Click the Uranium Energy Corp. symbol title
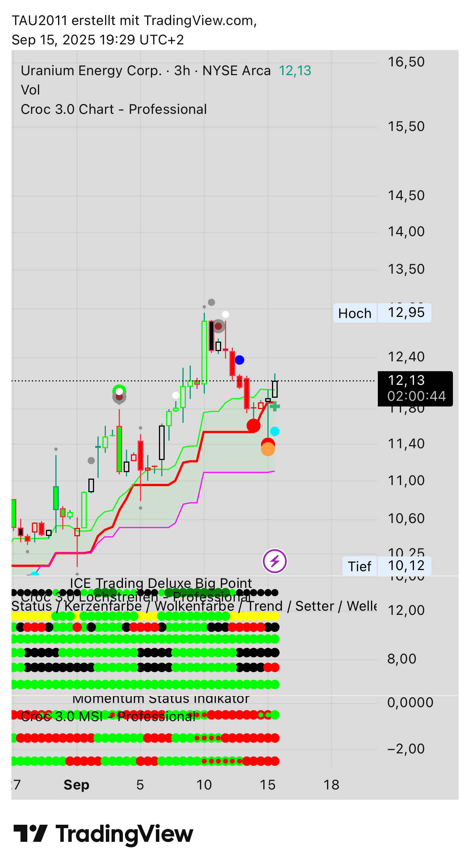 (x=91, y=71)
